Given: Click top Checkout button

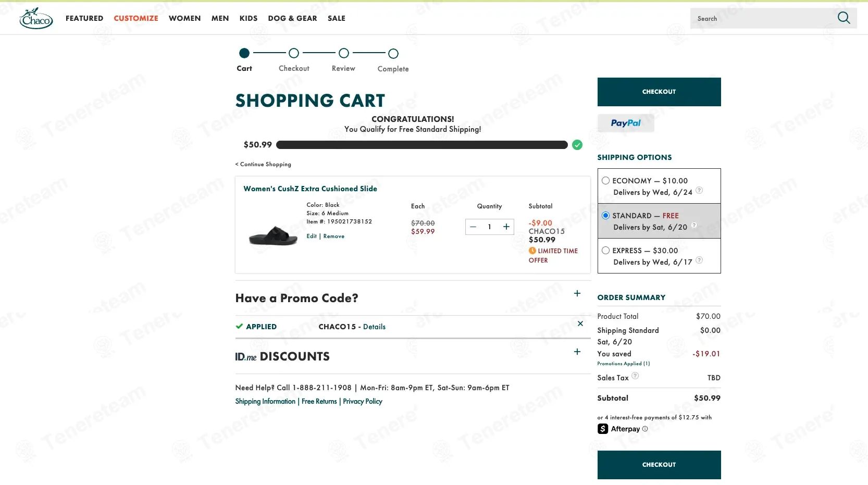Looking at the screenshot, I should [659, 92].
